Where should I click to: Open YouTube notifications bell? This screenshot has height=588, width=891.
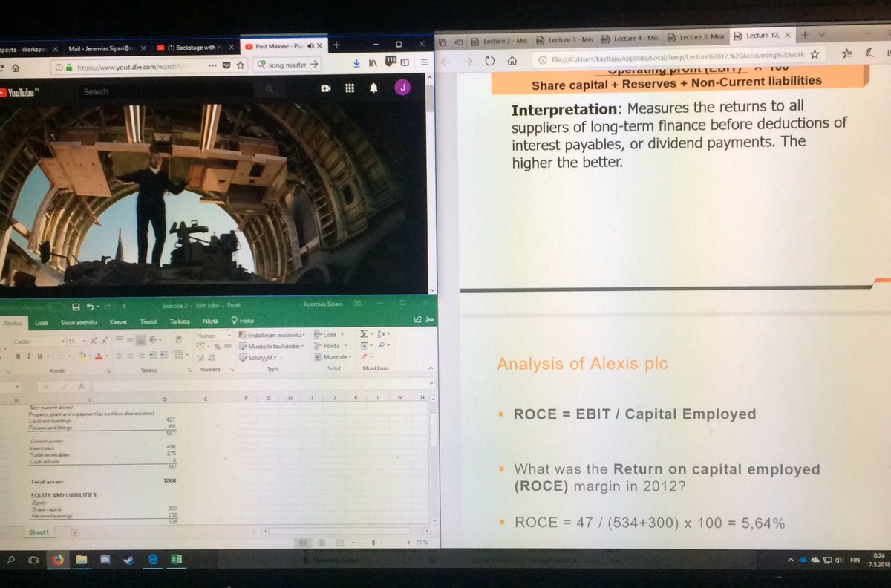click(x=373, y=88)
